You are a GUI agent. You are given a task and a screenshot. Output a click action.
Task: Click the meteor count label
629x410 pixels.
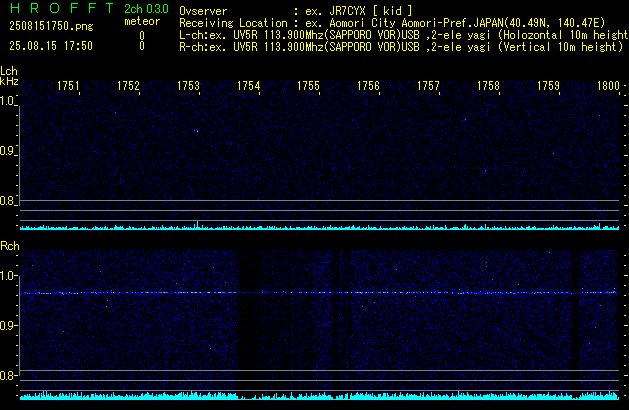click(x=142, y=21)
